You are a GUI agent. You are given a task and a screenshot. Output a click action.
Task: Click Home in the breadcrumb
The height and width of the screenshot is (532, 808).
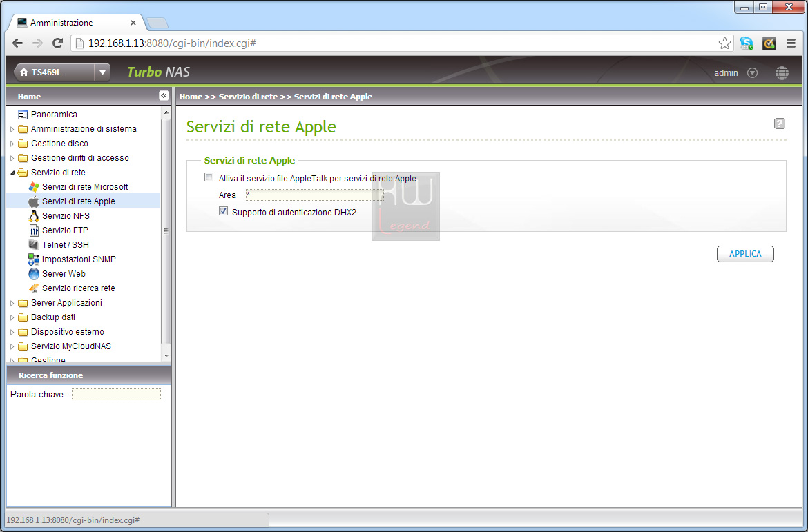pyautogui.click(x=191, y=97)
